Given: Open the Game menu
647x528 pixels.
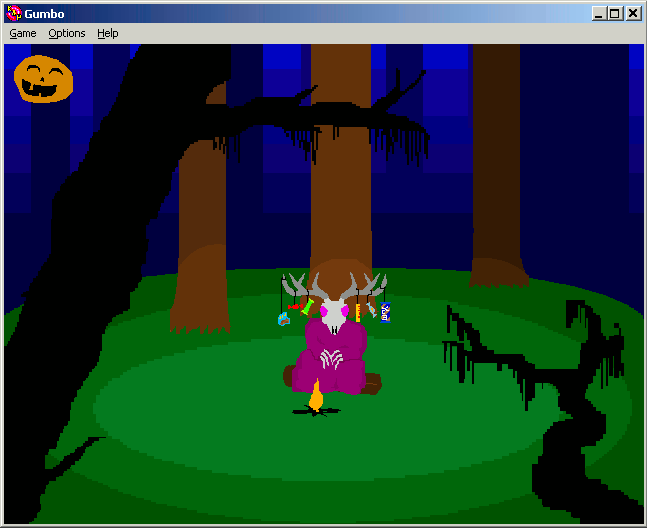Looking at the screenshot, I should coord(23,33).
